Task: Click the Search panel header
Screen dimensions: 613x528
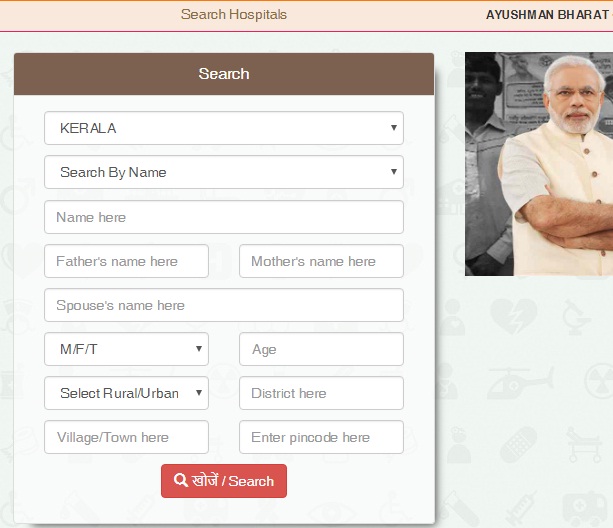Action: [224, 74]
